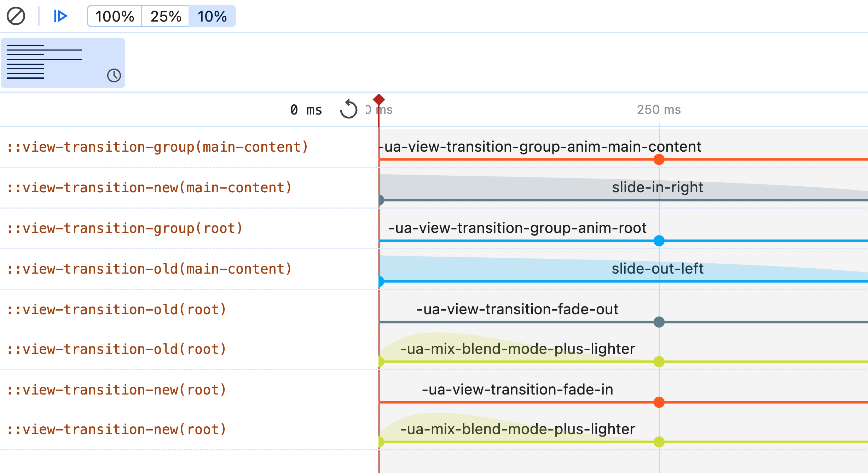
Task: Click -ua-view-transition-group-anim-root label
Action: tap(517, 228)
